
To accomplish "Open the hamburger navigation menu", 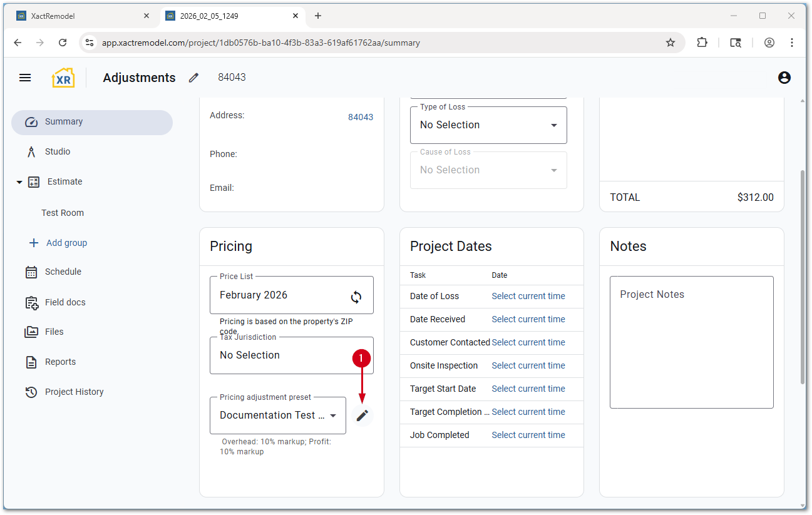I will click(x=25, y=78).
